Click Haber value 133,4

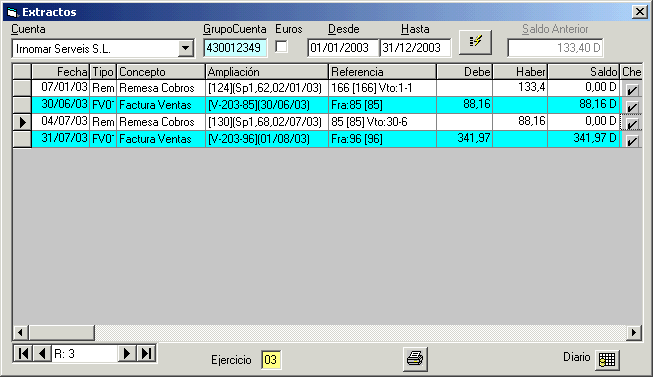point(520,88)
